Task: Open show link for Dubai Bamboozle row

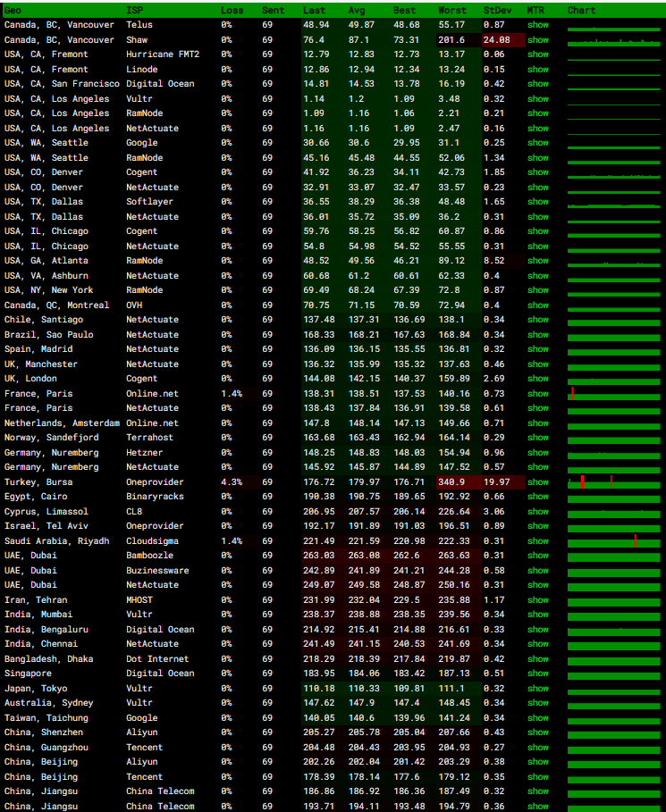Action: [537, 556]
